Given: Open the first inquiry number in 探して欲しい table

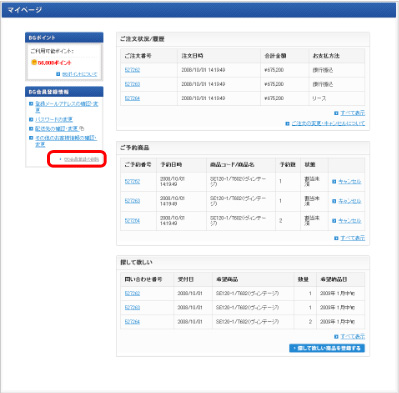Looking at the screenshot, I should 132,293.
